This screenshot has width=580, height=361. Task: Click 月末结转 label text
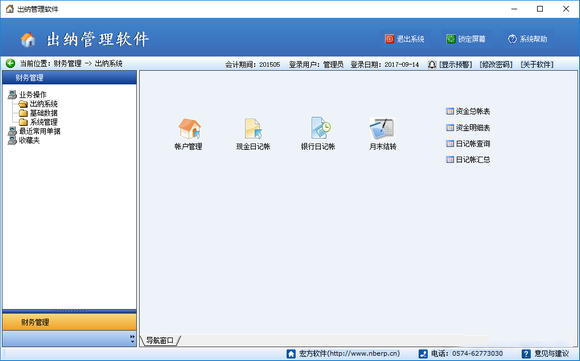382,146
